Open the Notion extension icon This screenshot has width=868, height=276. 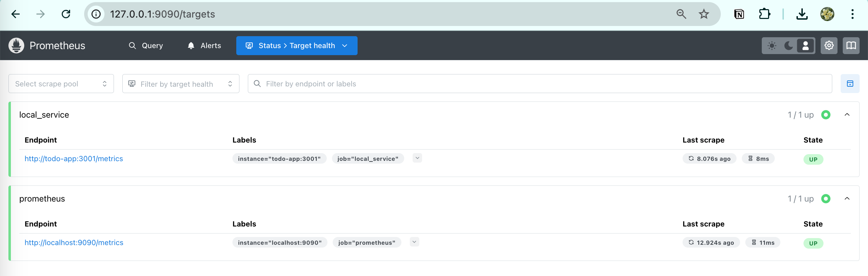pos(739,14)
